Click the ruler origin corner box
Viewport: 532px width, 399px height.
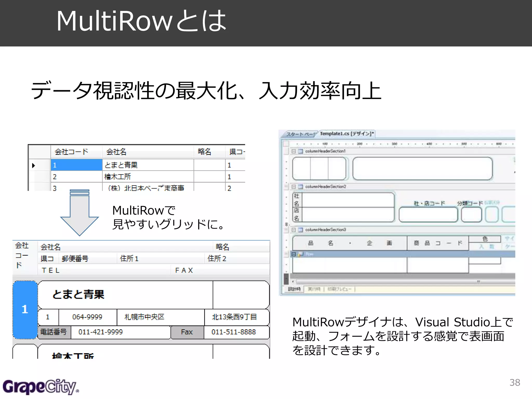tap(286, 144)
